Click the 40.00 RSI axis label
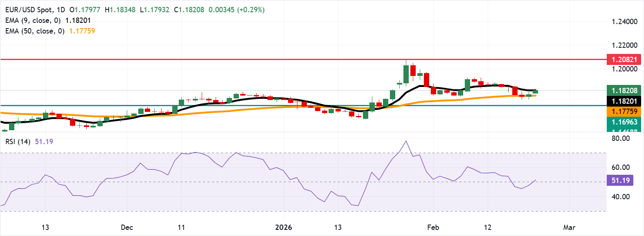This screenshot has height=236, width=644. (x=621, y=197)
